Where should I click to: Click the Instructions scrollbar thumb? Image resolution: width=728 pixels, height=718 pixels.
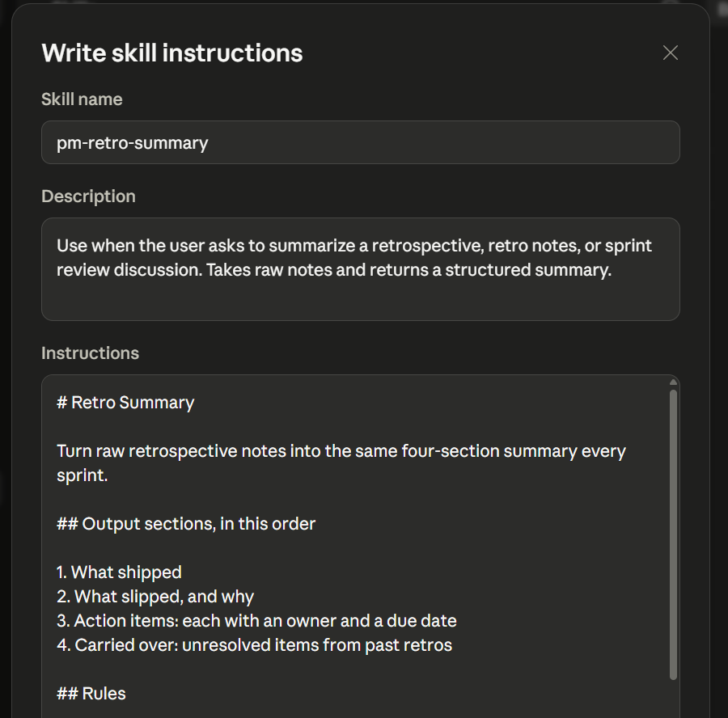pyautogui.click(x=673, y=534)
